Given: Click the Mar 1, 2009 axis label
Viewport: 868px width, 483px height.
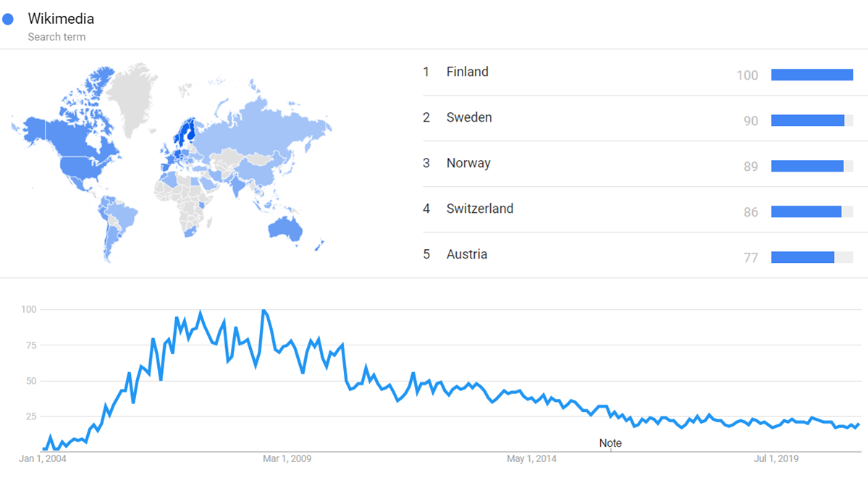Looking at the screenshot, I should click(x=287, y=458).
